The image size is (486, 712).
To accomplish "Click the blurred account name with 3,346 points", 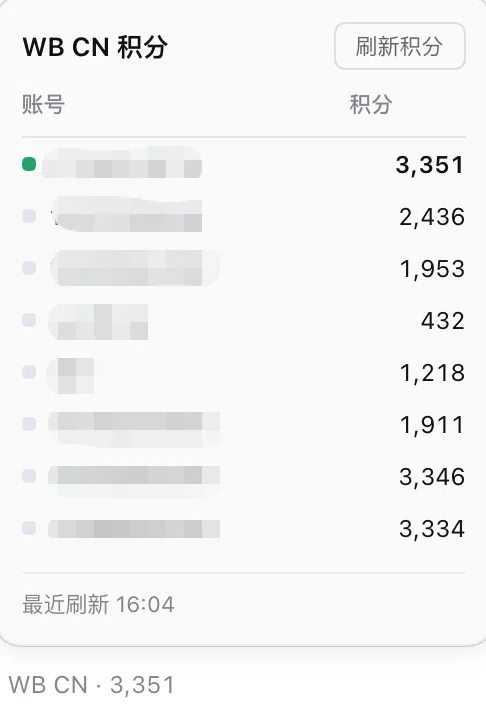I will tap(134, 477).
